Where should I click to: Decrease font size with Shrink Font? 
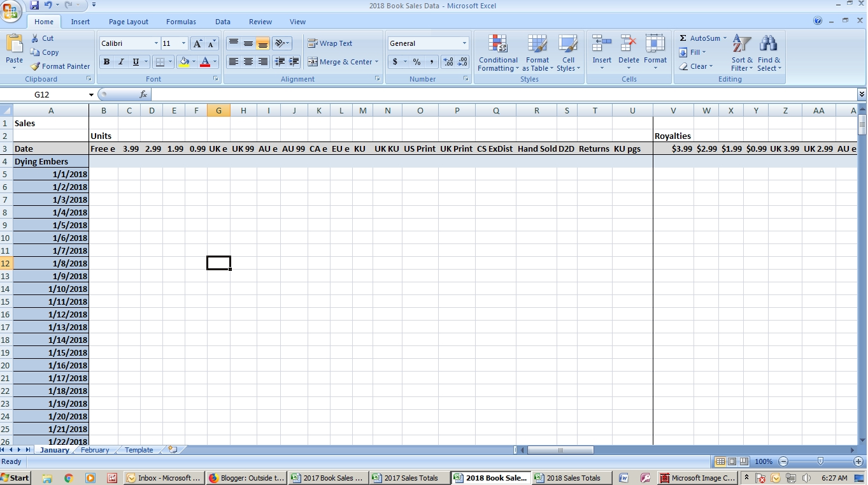click(211, 43)
